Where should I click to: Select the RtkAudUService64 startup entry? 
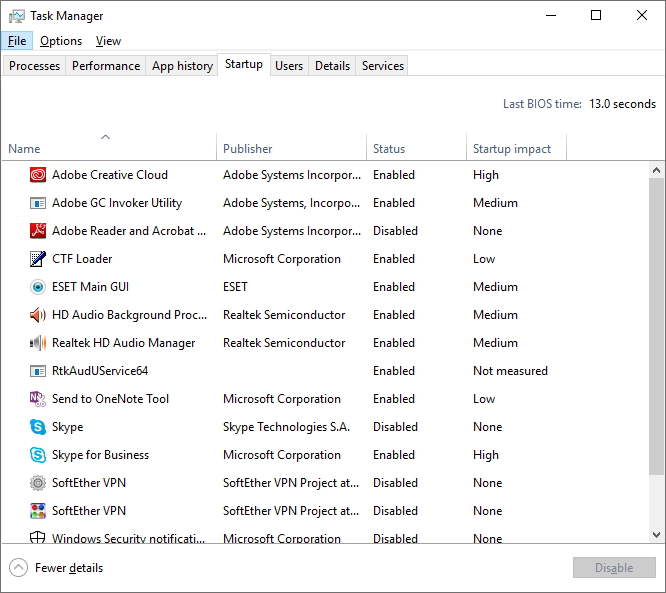pos(100,371)
